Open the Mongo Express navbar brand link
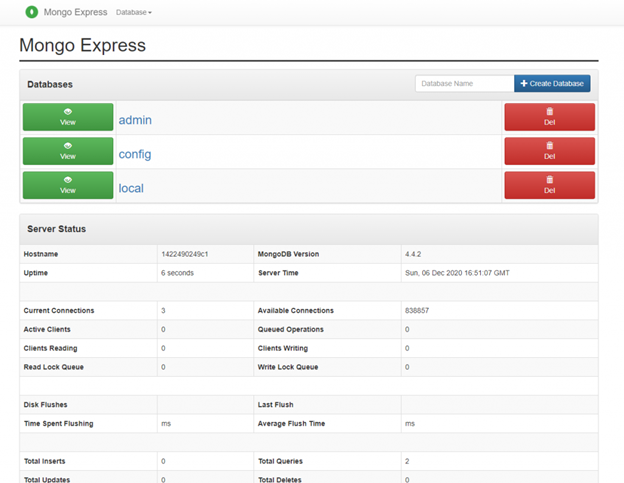 point(75,12)
